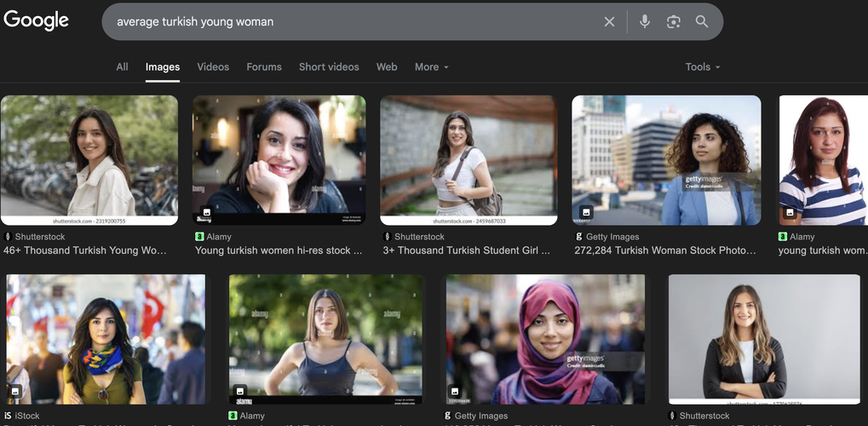The image size is (868, 426).
Task: Open thumbnail with Turkish flag background
Action: pyautogui.click(x=106, y=339)
